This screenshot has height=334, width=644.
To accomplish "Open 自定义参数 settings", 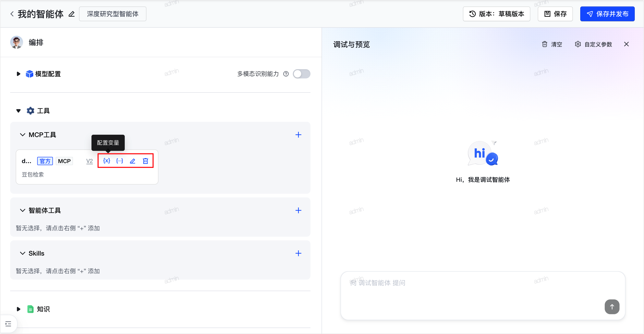I will point(593,44).
